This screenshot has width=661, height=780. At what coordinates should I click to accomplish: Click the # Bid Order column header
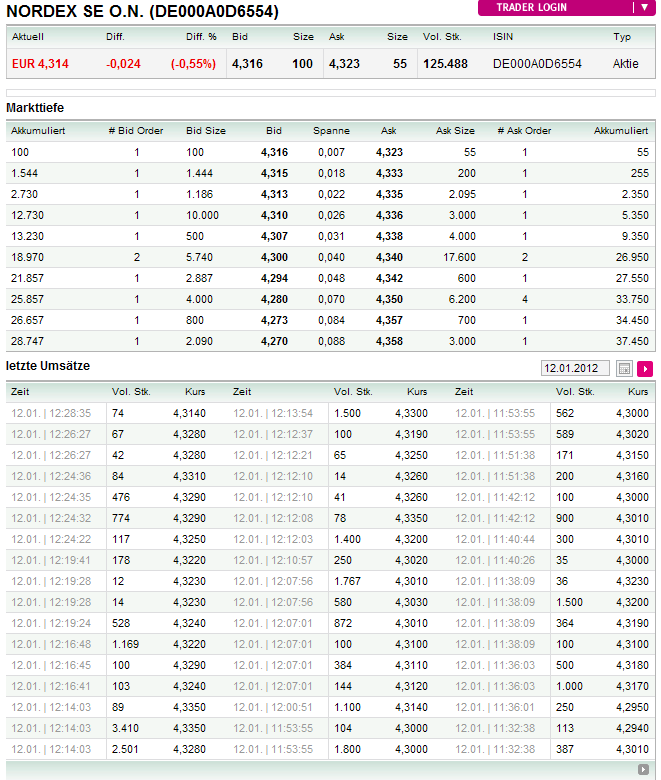pyautogui.click(x=136, y=131)
